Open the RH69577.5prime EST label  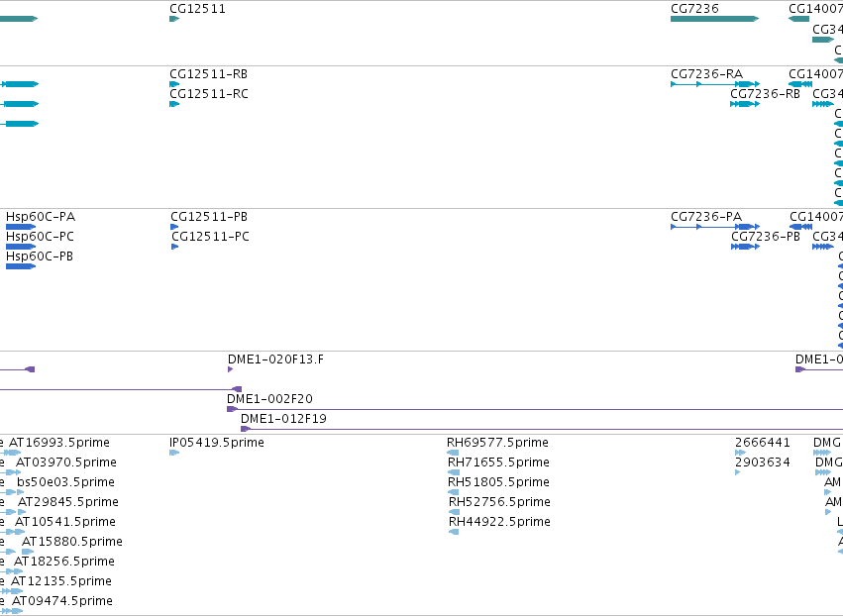tap(497, 443)
